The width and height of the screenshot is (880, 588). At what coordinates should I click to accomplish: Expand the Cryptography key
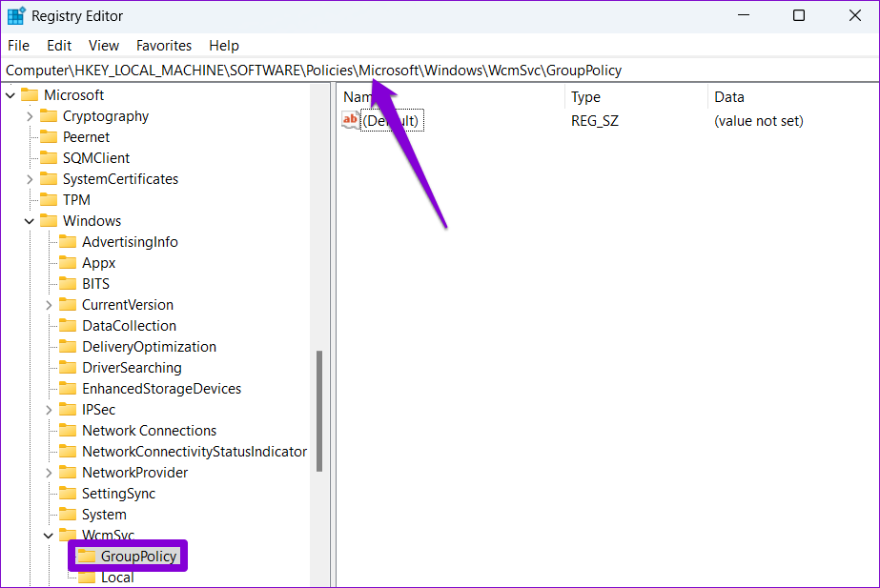click(30, 116)
